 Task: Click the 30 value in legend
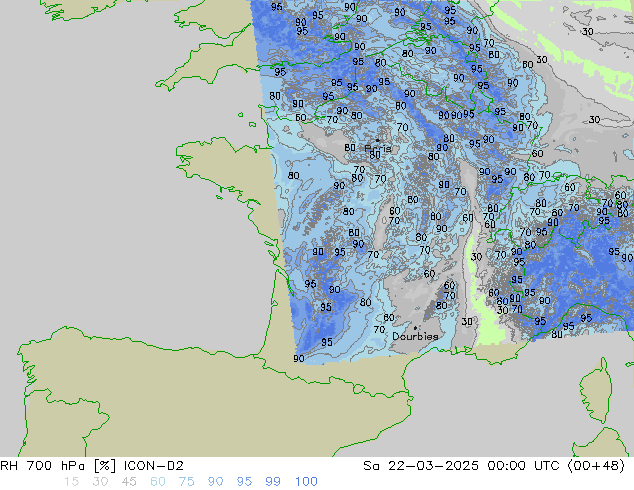coord(100,481)
